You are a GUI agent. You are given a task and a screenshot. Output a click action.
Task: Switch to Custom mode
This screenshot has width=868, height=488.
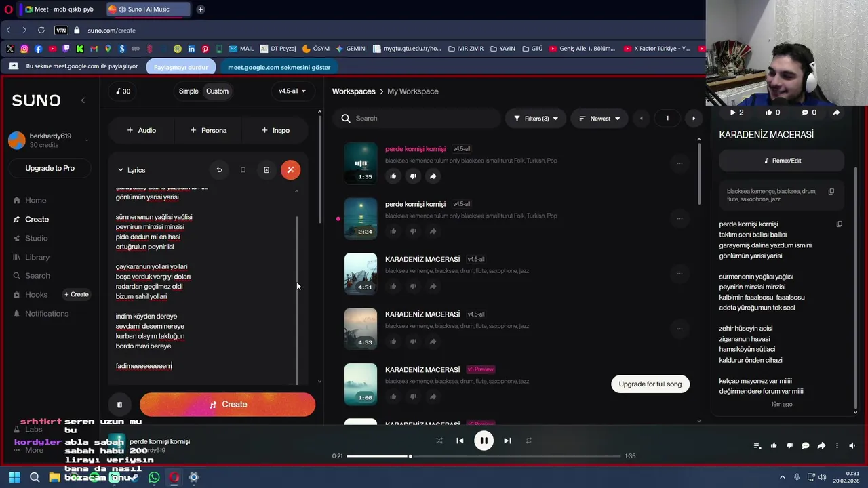coord(217,91)
